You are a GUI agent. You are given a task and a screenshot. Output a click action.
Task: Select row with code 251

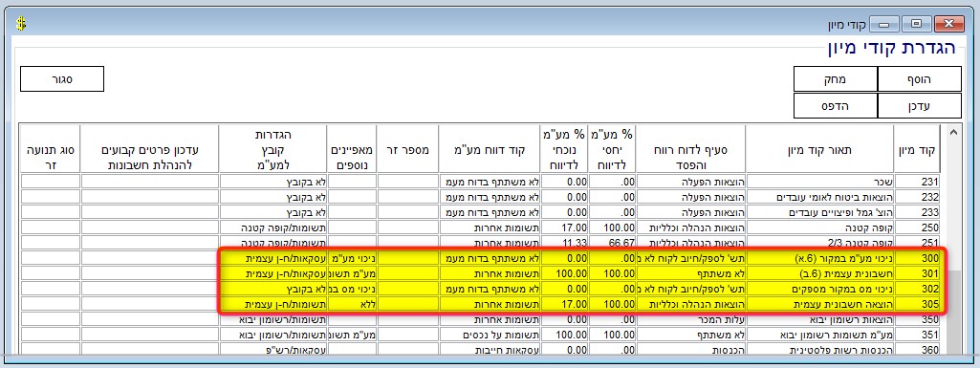pyautogui.click(x=481, y=243)
